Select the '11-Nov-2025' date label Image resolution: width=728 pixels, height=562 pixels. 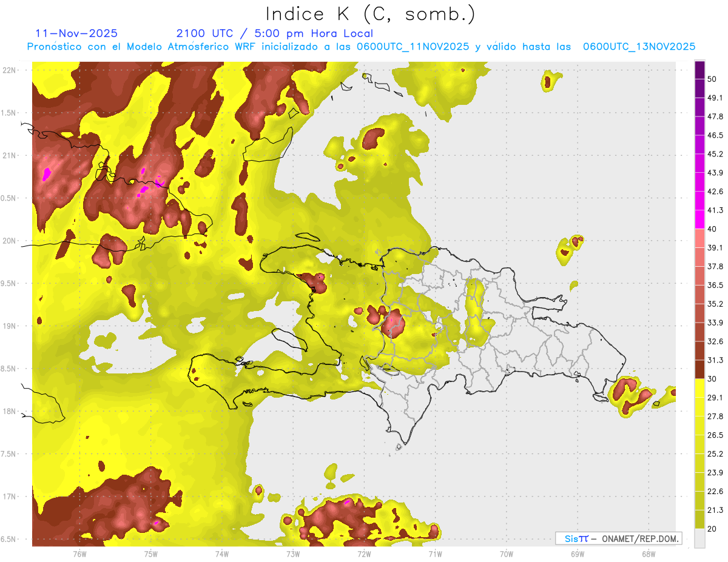[x=76, y=33]
